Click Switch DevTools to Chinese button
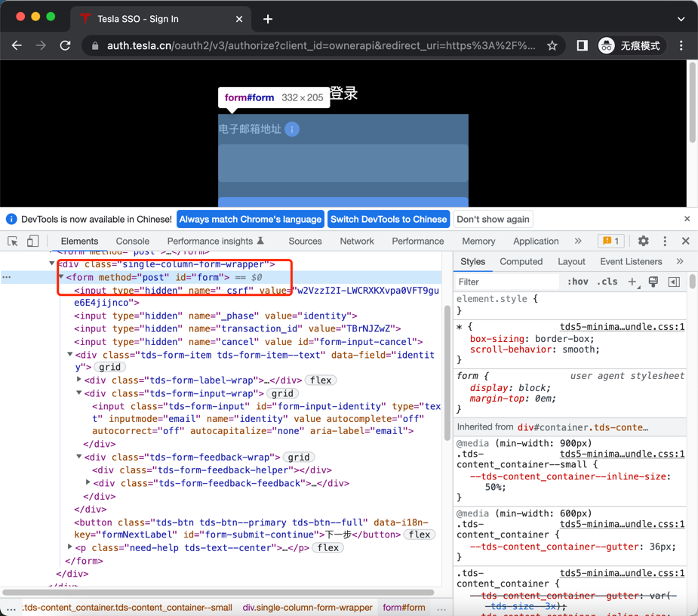698x616 pixels. pyautogui.click(x=389, y=219)
